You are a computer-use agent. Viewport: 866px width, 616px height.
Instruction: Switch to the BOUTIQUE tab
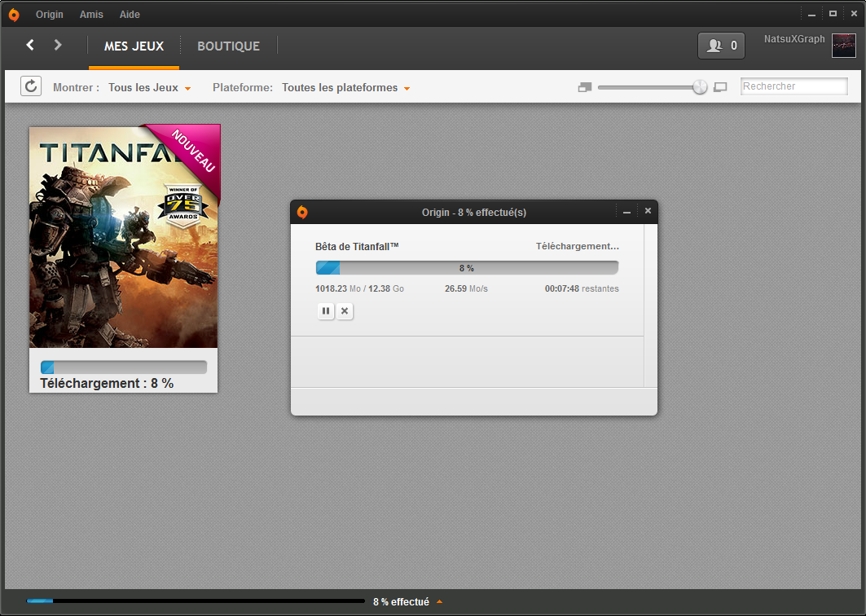click(229, 46)
